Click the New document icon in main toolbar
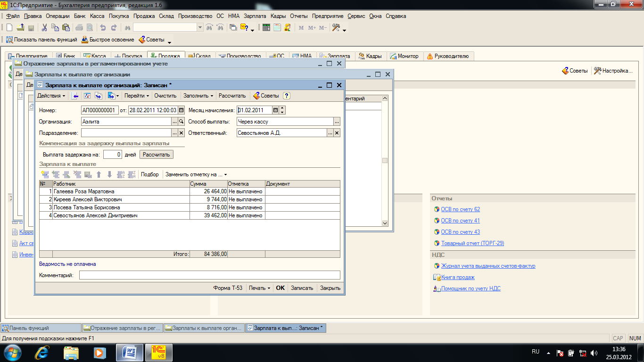Viewport: 644px width, 362px height. click(9, 28)
